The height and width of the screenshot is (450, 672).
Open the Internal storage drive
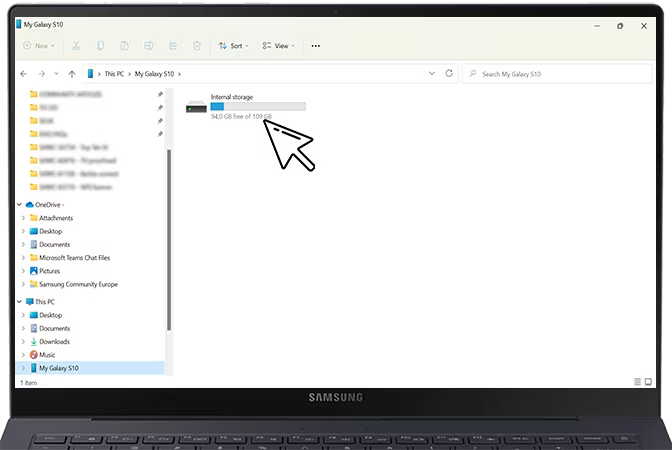point(246,106)
